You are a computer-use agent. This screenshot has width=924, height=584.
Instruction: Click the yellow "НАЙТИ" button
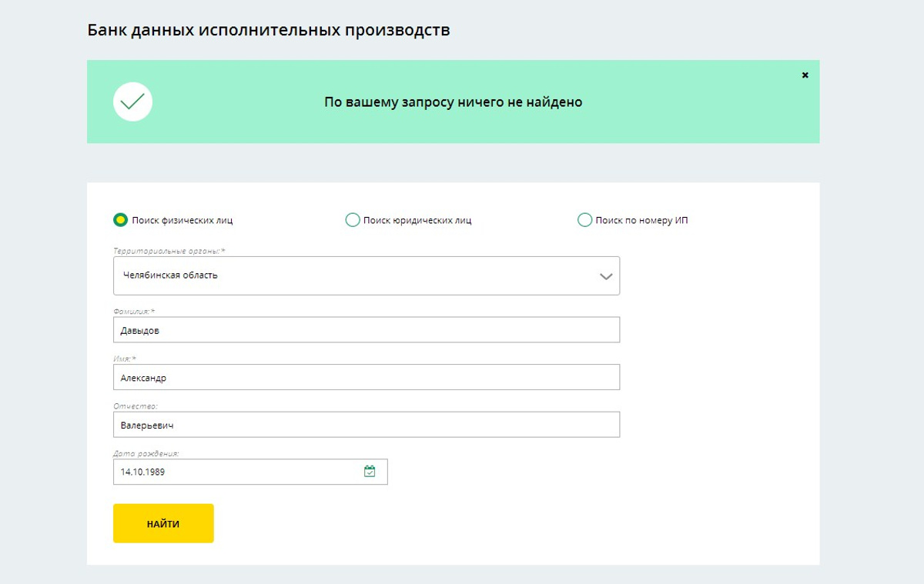pos(163,523)
